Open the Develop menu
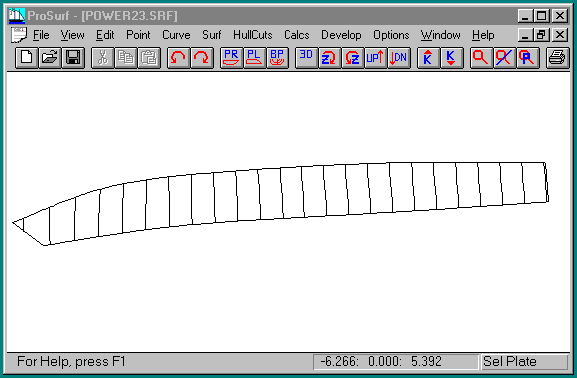 tap(341, 35)
